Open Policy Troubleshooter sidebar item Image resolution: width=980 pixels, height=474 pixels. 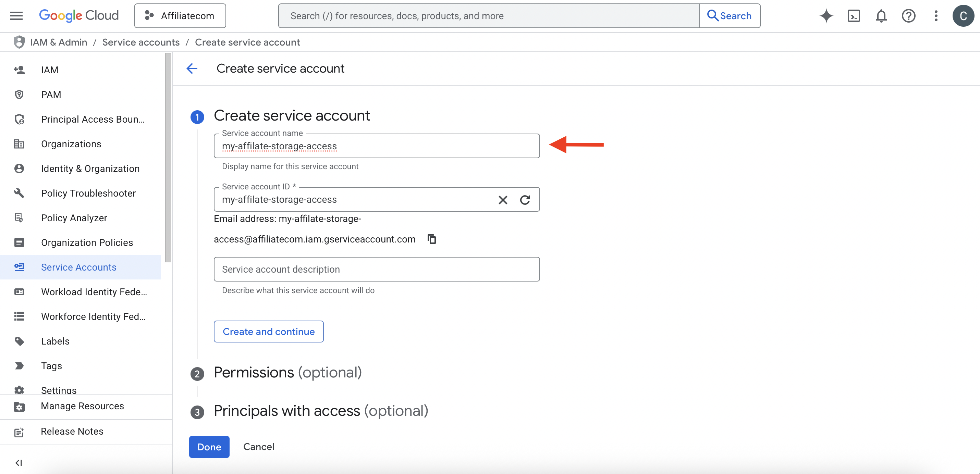click(x=81, y=193)
